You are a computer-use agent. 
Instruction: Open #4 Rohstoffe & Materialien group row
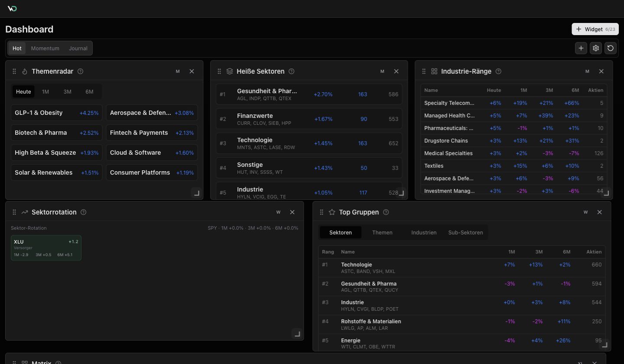click(462, 325)
